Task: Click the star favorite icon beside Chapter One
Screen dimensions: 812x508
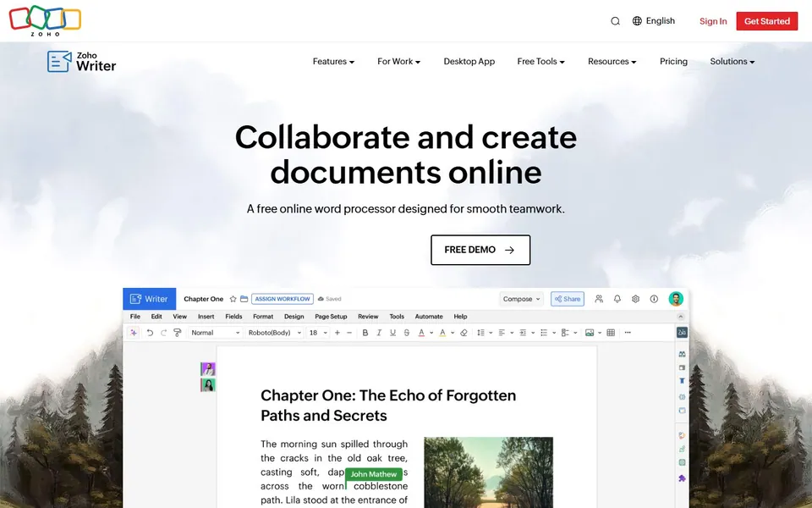Action: click(233, 299)
